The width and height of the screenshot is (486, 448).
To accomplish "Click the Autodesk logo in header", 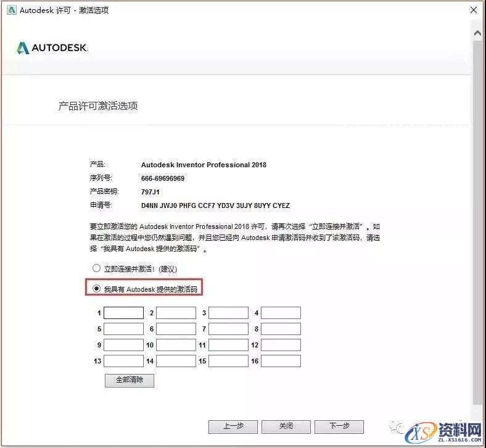I will 52,48.
